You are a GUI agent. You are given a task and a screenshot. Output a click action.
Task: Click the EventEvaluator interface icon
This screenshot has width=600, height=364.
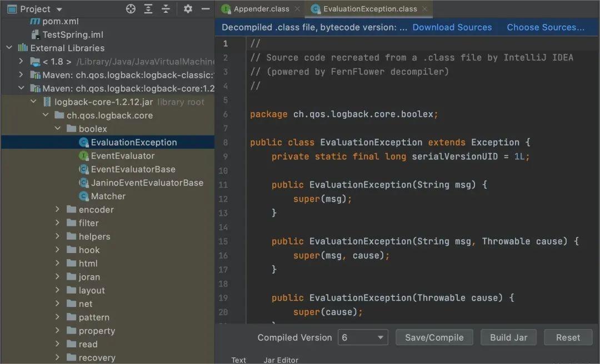[x=83, y=155]
